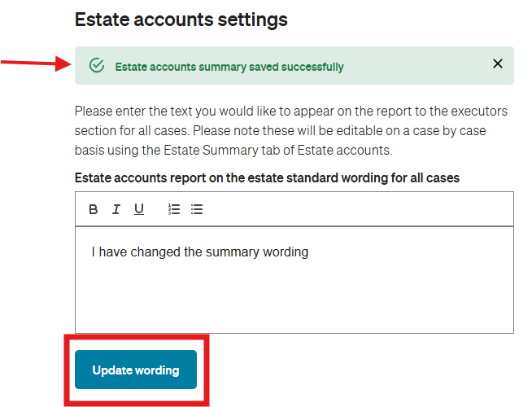This screenshot has height=407, width=532.
Task: Dismiss the saved successfully banner with X
Action: point(497,63)
